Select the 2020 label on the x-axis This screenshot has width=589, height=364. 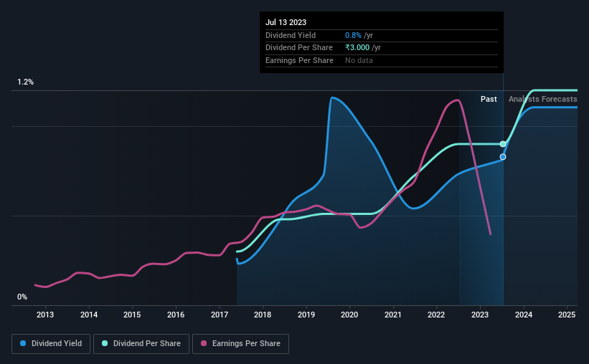click(349, 315)
